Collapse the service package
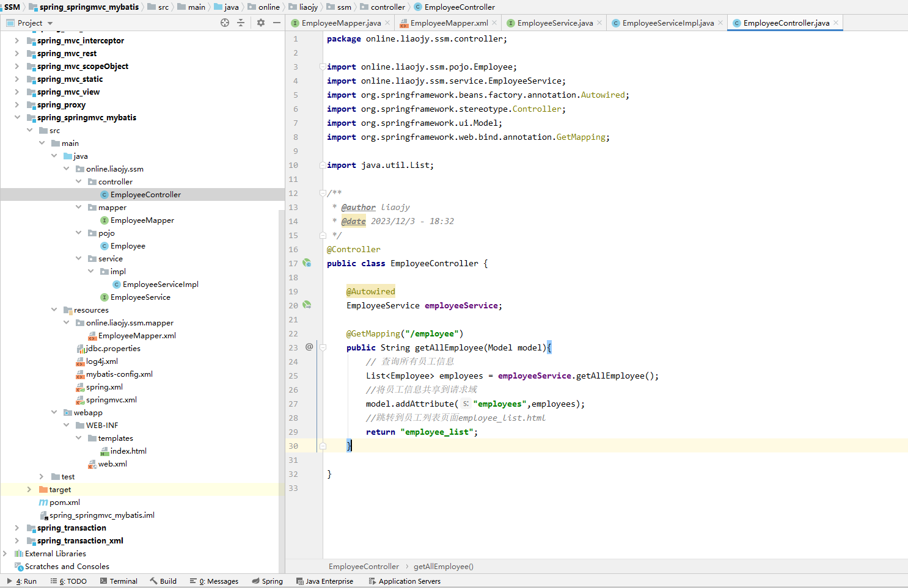Image resolution: width=908 pixels, height=588 pixels. [78, 258]
